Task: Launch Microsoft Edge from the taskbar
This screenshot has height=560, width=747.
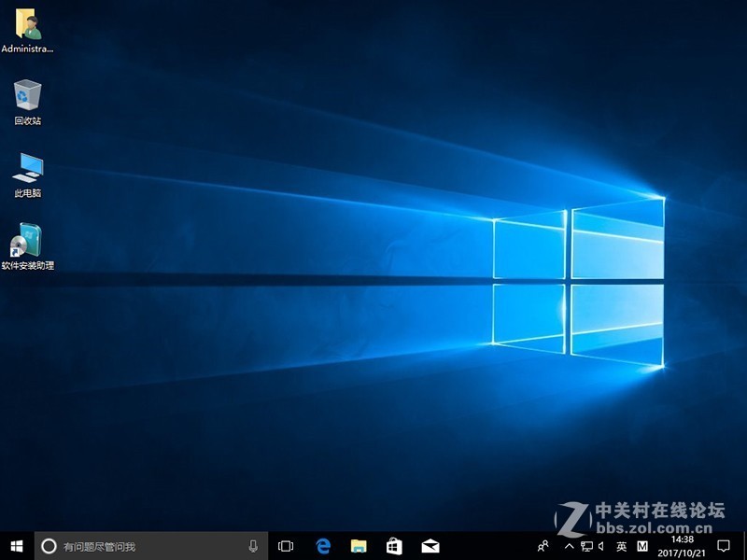Action: [322, 546]
